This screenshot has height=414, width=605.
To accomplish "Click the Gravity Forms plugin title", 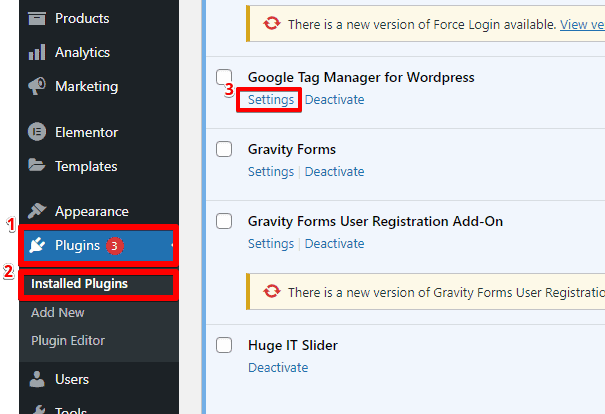I will coord(292,149).
